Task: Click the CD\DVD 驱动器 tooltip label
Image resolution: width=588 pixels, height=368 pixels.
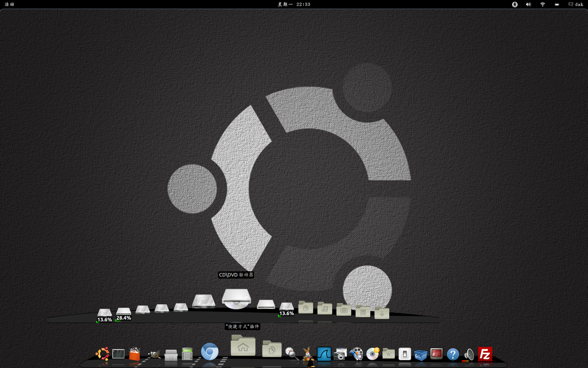Action: coord(236,275)
